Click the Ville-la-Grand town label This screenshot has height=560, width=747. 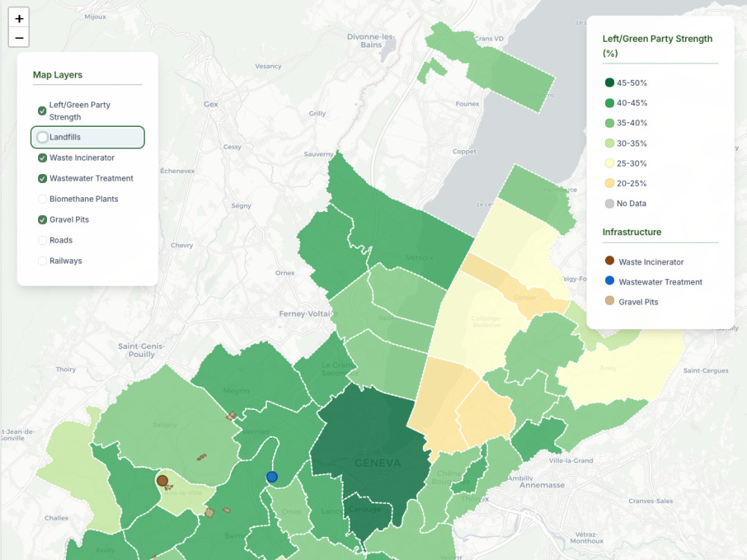click(571, 461)
